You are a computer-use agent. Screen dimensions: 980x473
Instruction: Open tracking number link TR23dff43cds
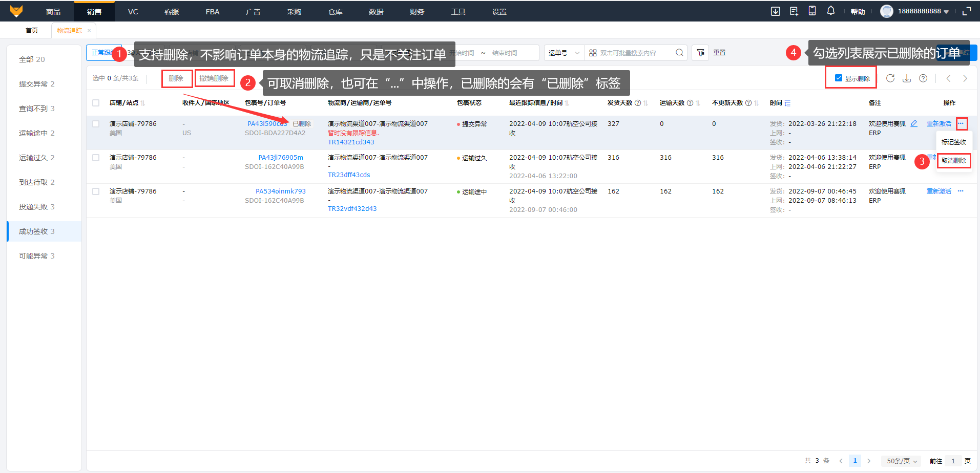click(349, 175)
